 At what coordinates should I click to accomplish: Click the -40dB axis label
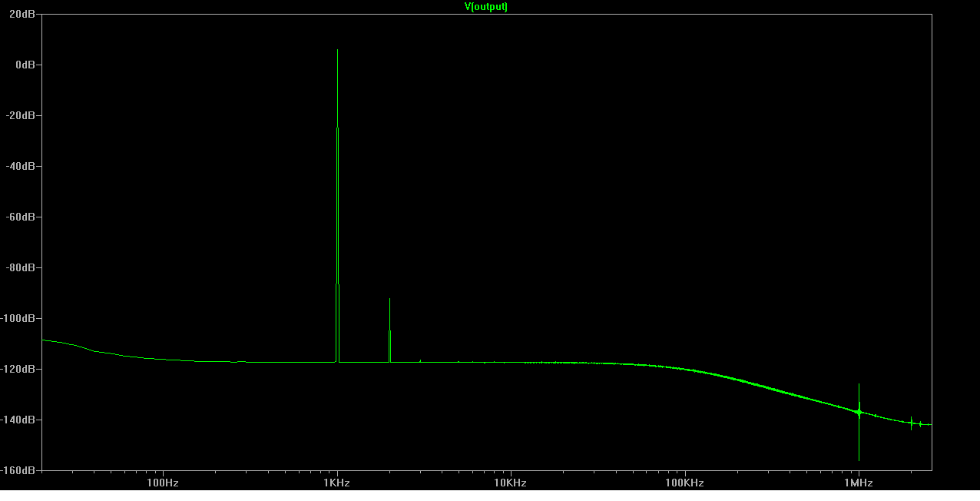point(22,166)
